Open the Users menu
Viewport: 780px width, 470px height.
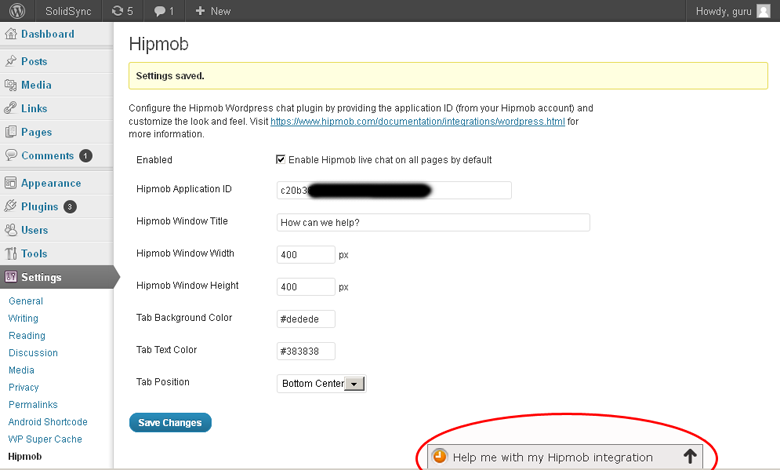[34, 230]
